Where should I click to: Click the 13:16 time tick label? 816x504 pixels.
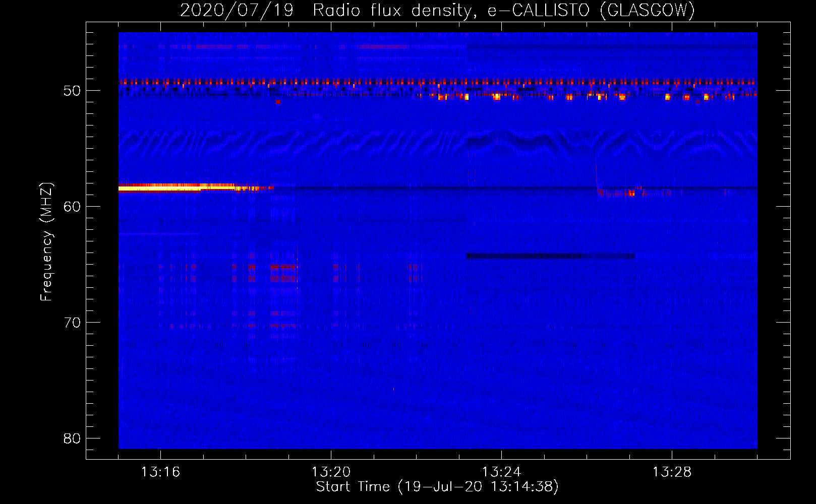[160, 472]
